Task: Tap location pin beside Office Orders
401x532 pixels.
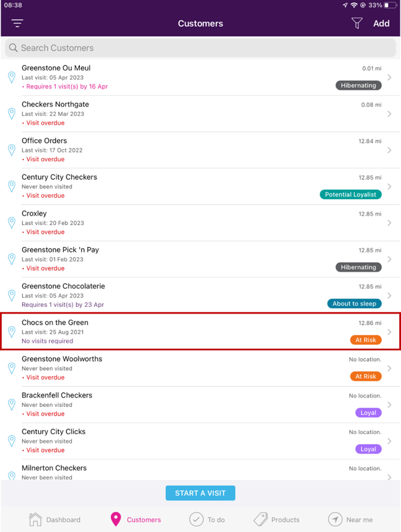Action: click(x=11, y=150)
